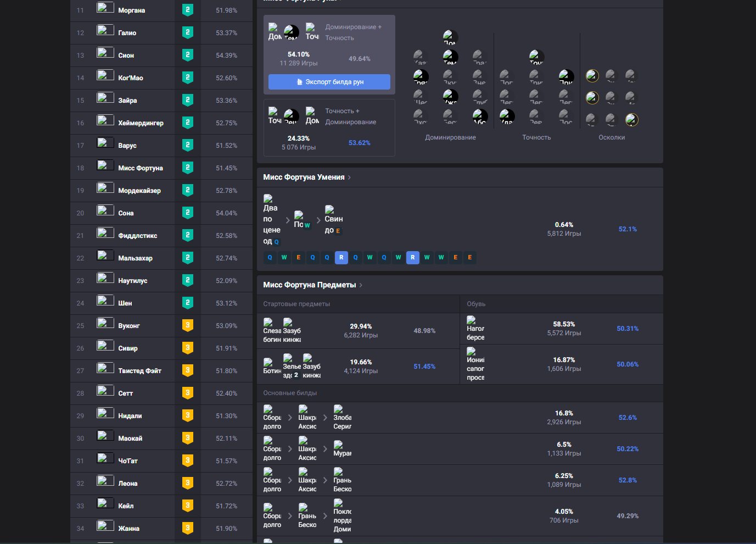The height and width of the screenshot is (544, 756).
Task: Expand the chevron next to Мисс Фортуна Предметы
Action: coord(361,285)
